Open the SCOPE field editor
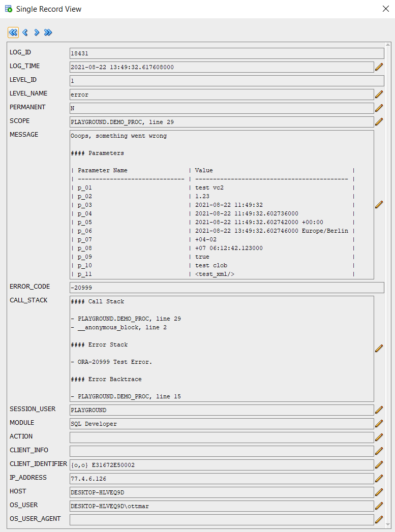 click(x=379, y=121)
